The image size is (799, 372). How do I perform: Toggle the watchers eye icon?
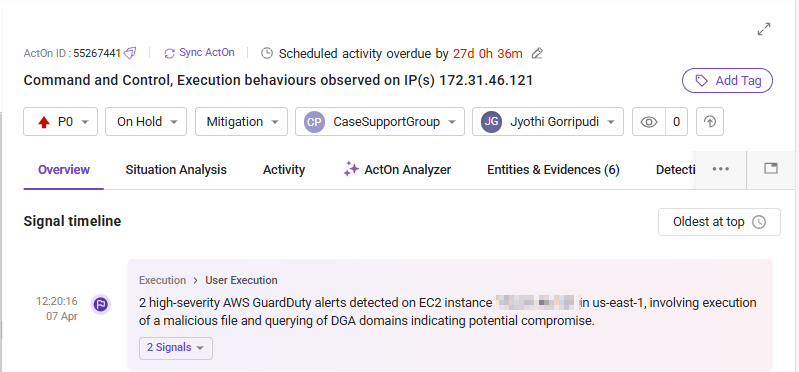(x=649, y=122)
